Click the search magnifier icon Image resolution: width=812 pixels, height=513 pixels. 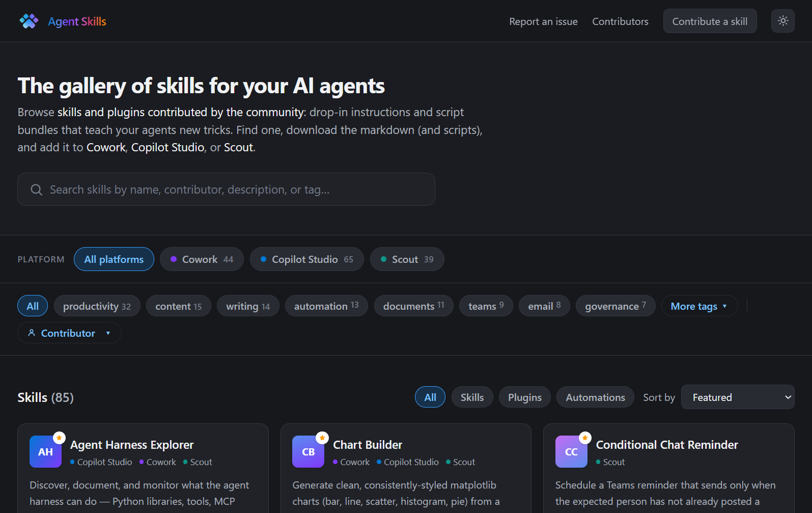36,190
